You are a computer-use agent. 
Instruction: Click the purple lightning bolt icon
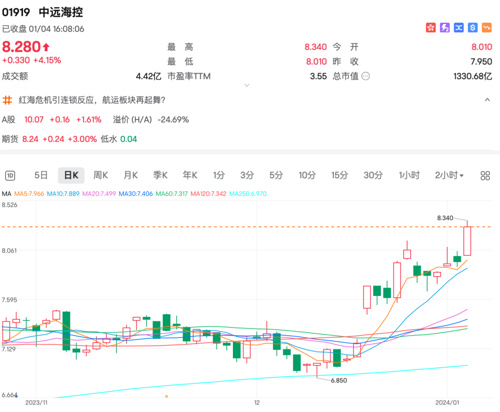(x=445, y=27)
